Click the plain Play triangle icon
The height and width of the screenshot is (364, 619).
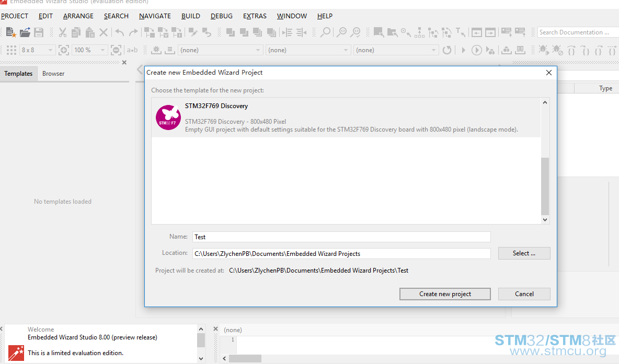463,50
